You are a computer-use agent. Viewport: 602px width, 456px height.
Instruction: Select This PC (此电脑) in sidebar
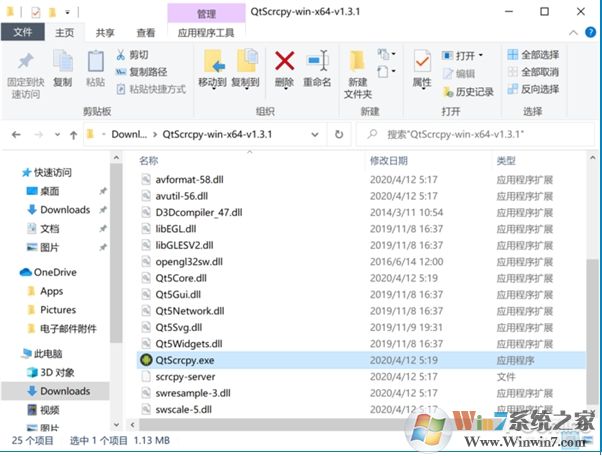[x=42, y=354]
